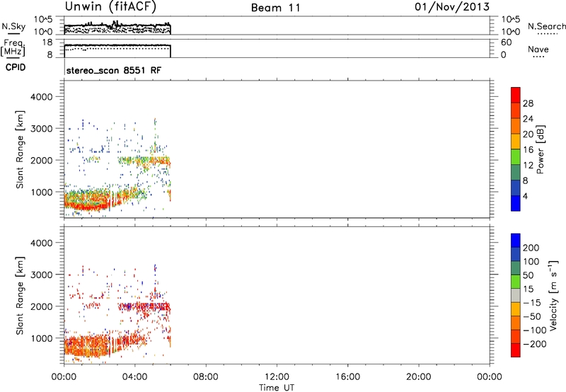Click the 'Time UT' axis title

[x=277, y=388]
